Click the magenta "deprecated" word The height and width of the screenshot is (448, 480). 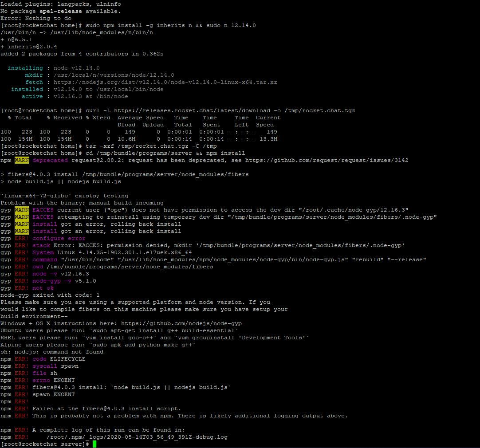pyautogui.click(x=50, y=160)
